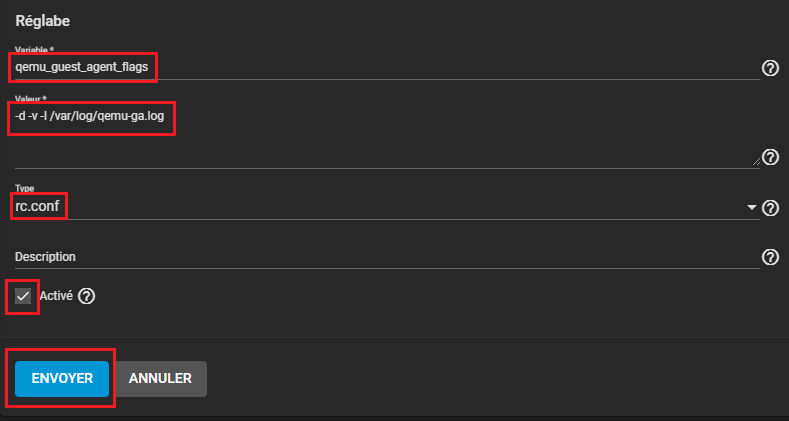Open help for the Description field

[770, 257]
